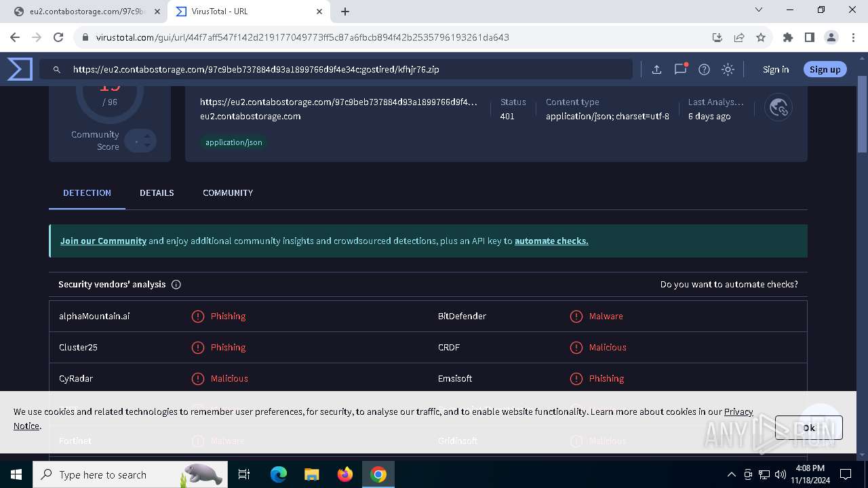Screen dimensions: 868x488
Task: Click the alert icon in Cluster25 row
Action: click(x=198, y=348)
